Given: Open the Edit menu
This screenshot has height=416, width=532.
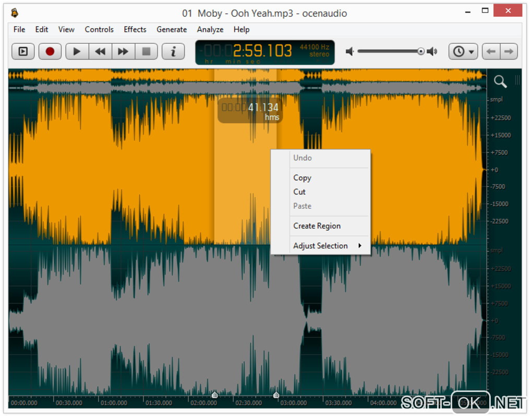Looking at the screenshot, I should pos(42,30).
